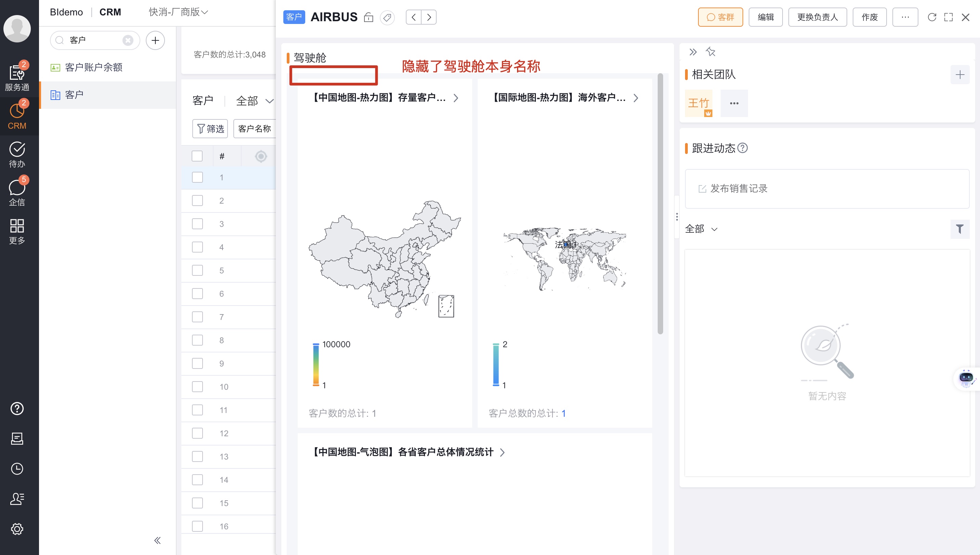Check the checkbox for row 10
The width and height of the screenshot is (980, 555).
197,387
